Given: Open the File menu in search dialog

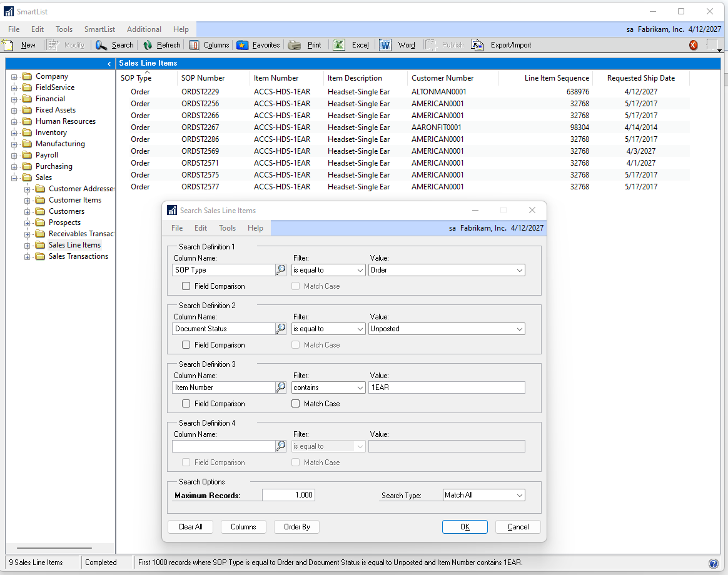Looking at the screenshot, I should coord(177,228).
